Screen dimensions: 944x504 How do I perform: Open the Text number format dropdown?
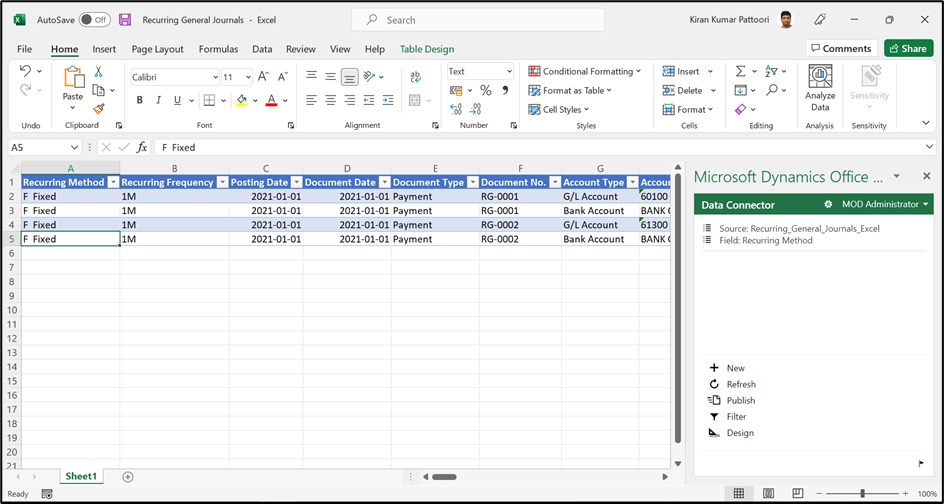[509, 71]
